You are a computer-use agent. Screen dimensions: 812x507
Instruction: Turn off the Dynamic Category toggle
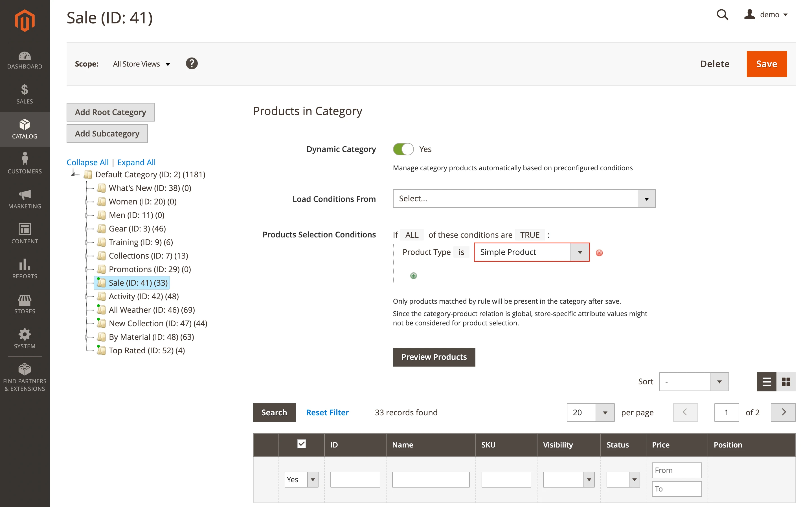403,149
